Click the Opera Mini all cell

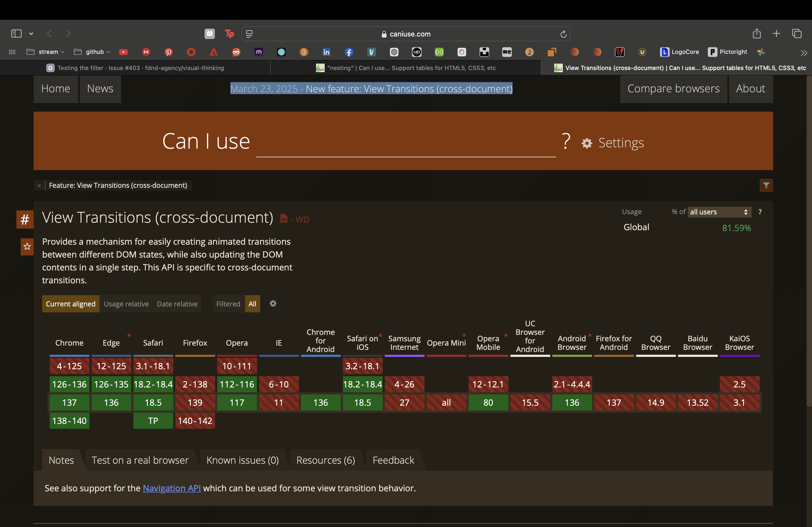(x=446, y=402)
